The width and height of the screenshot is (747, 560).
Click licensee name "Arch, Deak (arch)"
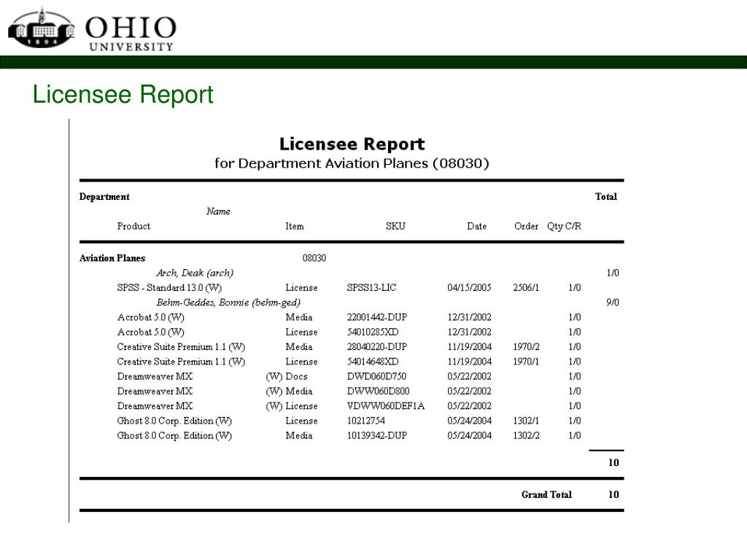[x=194, y=273]
